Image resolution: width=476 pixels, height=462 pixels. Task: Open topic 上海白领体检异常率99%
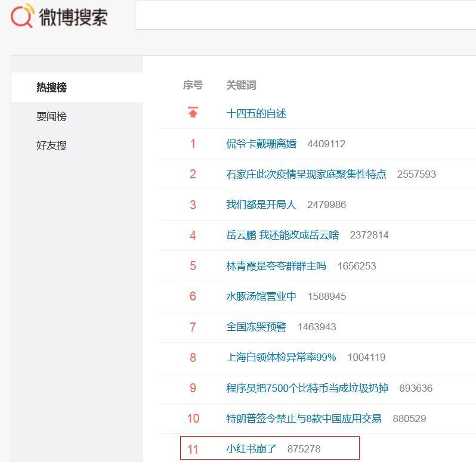click(281, 357)
